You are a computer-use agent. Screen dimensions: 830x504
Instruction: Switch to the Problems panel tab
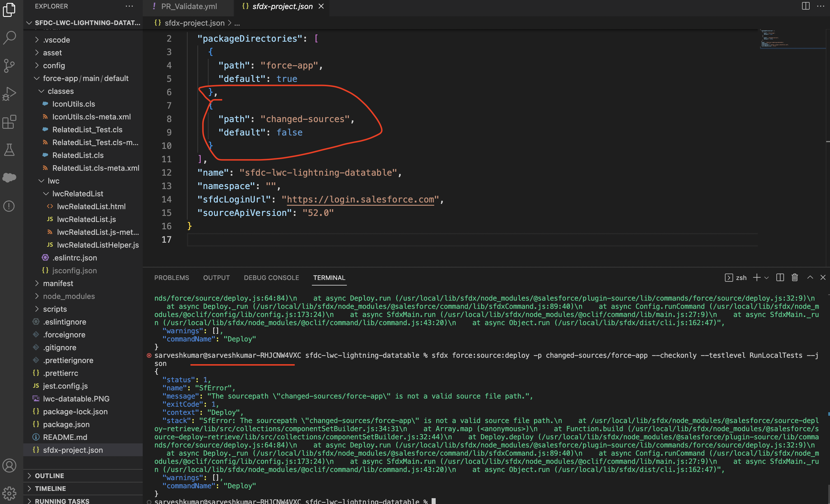(172, 277)
